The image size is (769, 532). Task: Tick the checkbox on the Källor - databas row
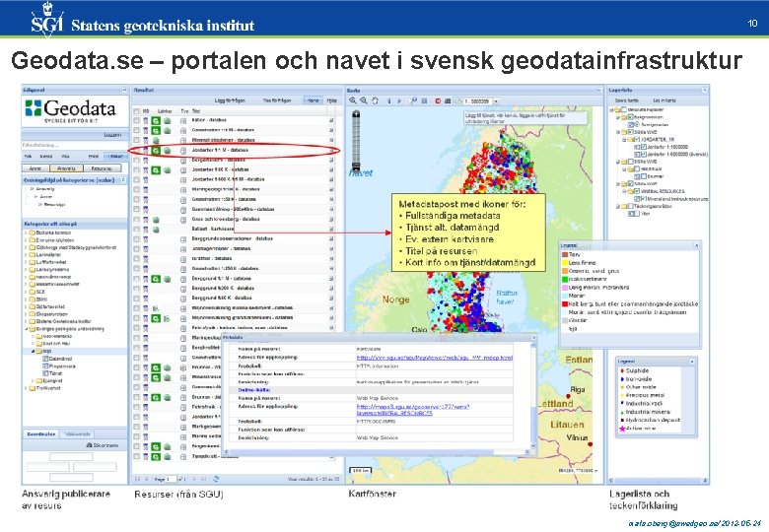(136, 120)
